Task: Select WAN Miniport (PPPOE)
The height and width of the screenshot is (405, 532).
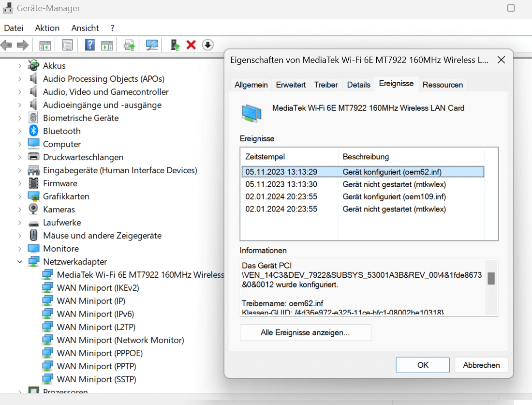Action: pos(100,353)
